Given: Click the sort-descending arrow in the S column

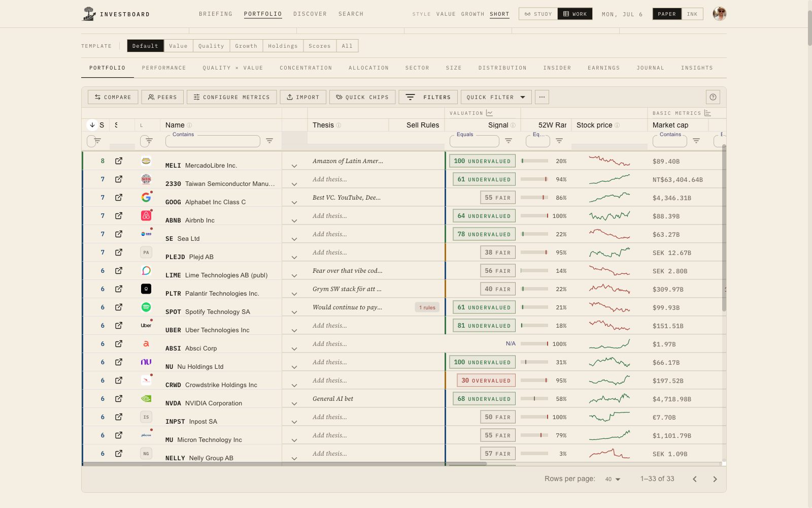Looking at the screenshot, I should (x=92, y=125).
